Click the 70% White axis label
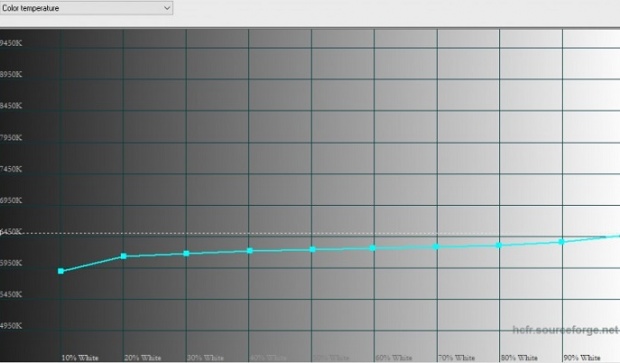The width and height of the screenshot is (620, 363). click(457, 358)
